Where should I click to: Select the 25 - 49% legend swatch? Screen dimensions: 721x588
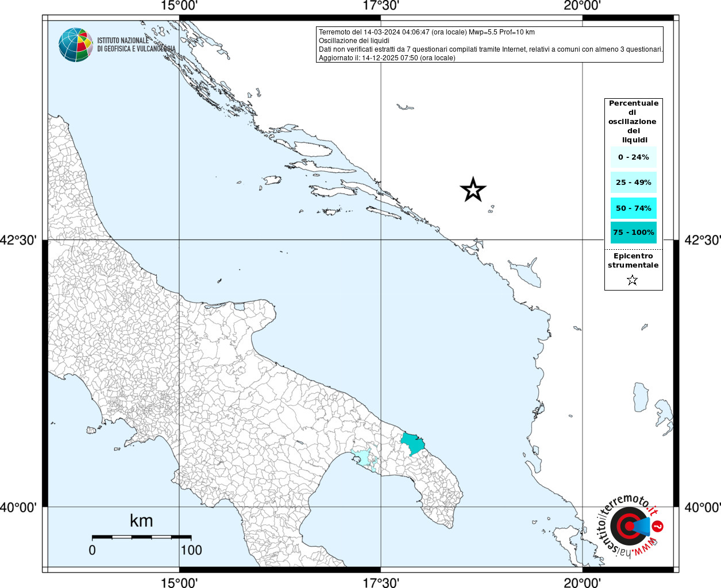634,183
